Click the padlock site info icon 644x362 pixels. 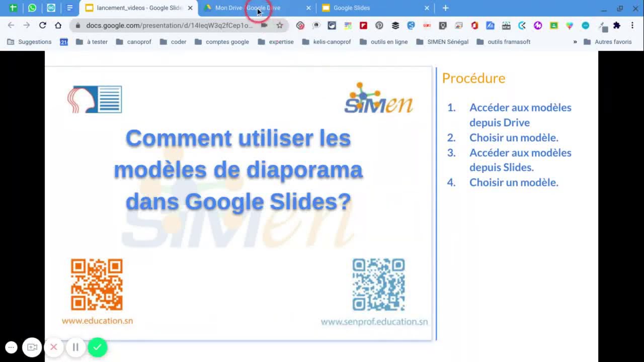pos(77,25)
